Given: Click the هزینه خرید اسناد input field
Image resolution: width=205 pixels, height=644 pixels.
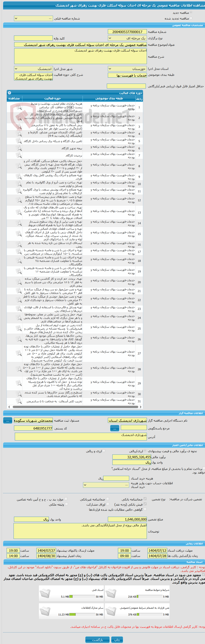Looking at the screenshot, I should click(116, 478).
